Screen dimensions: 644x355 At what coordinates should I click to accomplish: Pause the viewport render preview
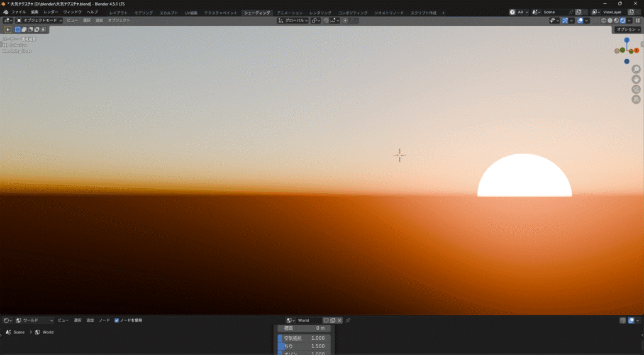click(x=638, y=21)
